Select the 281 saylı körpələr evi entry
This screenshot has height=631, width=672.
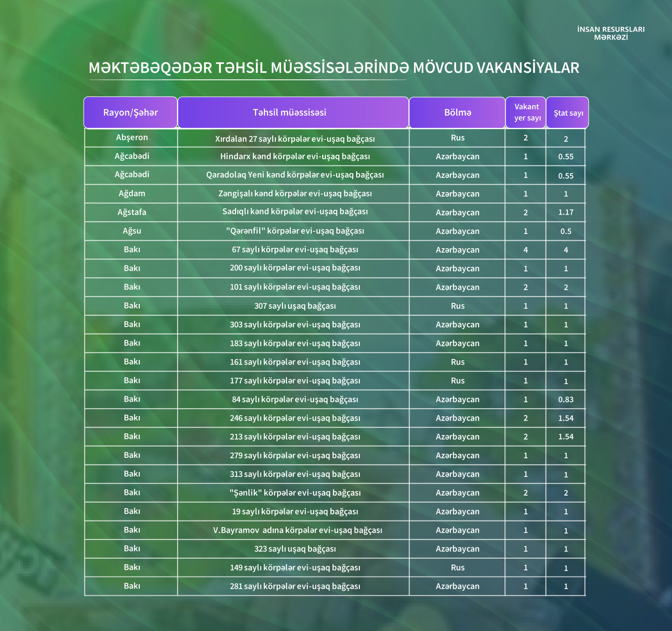[295, 586]
